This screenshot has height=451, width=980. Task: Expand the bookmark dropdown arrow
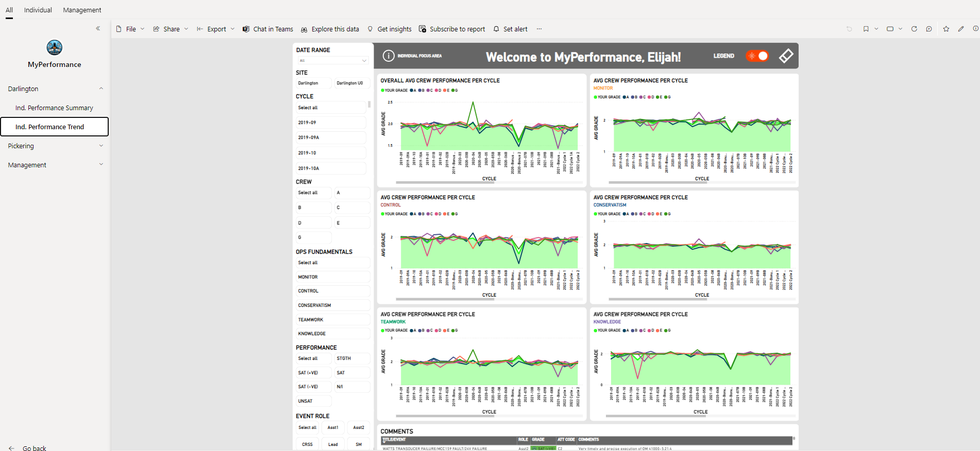876,29
